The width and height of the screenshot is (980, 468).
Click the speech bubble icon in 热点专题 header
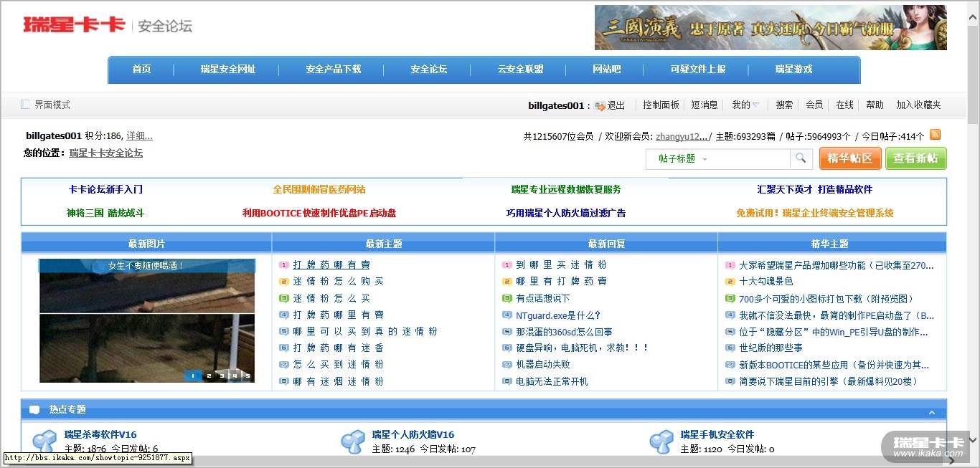(34, 410)
